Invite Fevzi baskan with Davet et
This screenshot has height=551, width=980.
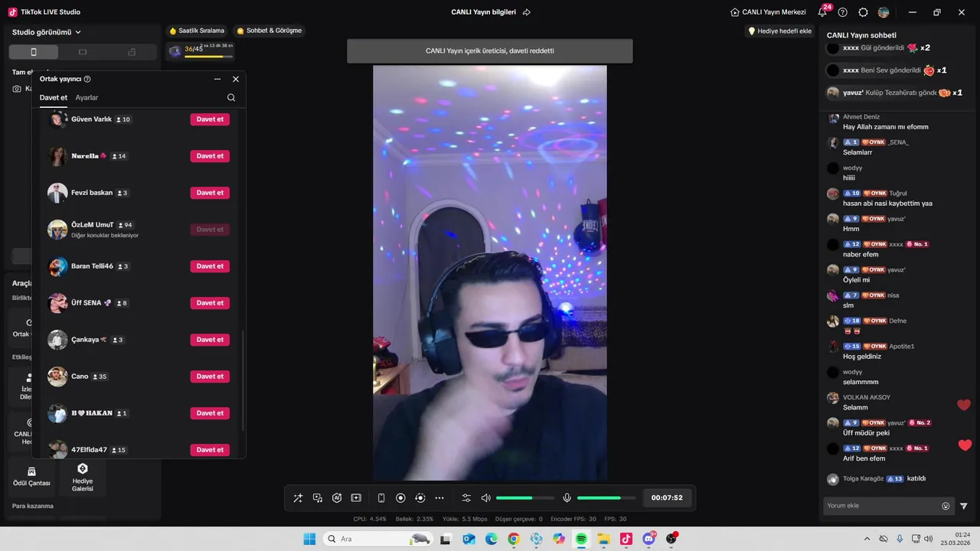(x=210, y=193)
